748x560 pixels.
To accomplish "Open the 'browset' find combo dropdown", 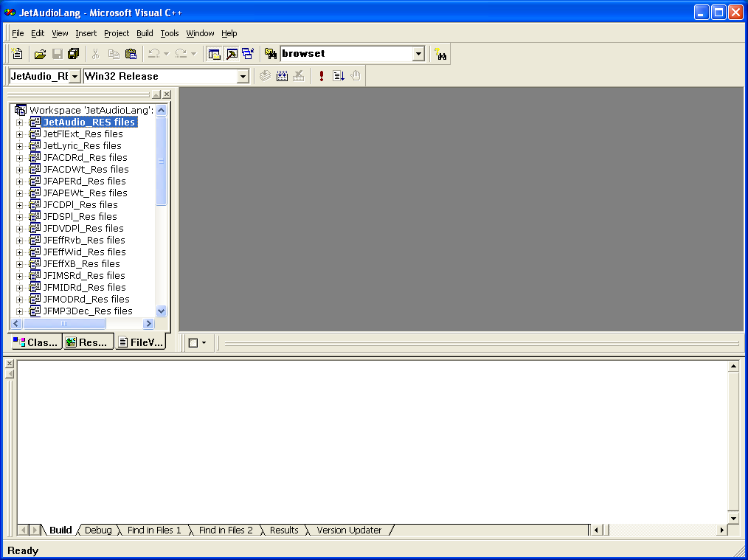I will tap(418, 54).
